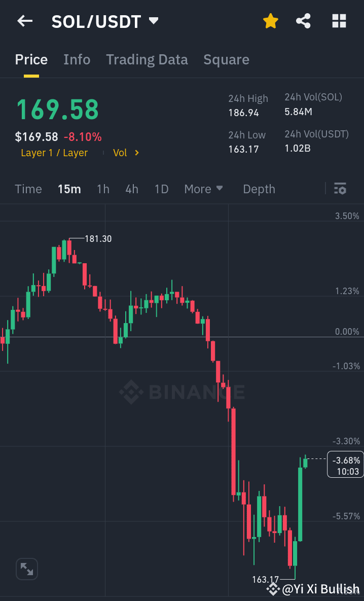The height and width of the screenshot is (601, 364).
Task: Tap the -3.68% price marker on the chart
Action: pos(345,464)
